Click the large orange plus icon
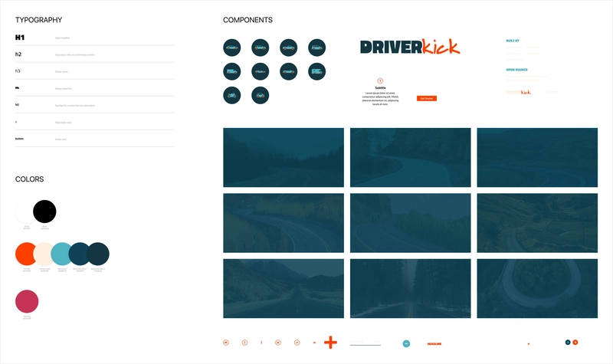 click(330, 342)
